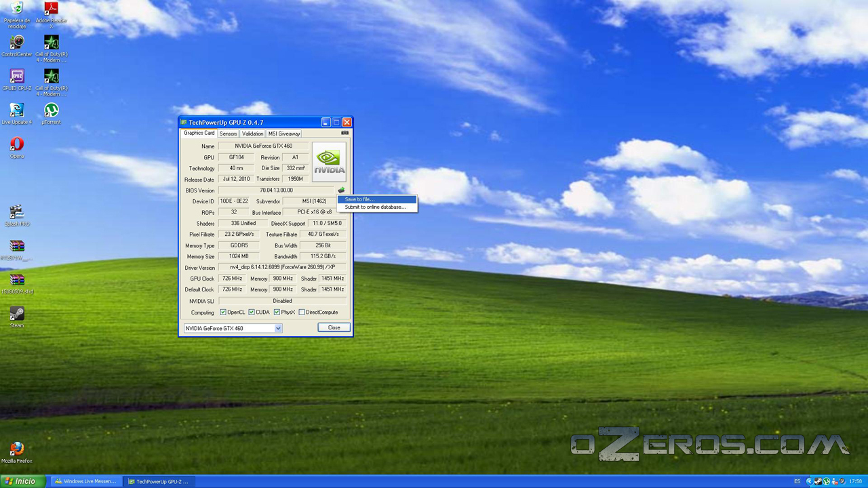Uncheck the CUDA checkbox
868x488 pixels.
[x=252, y=312]
